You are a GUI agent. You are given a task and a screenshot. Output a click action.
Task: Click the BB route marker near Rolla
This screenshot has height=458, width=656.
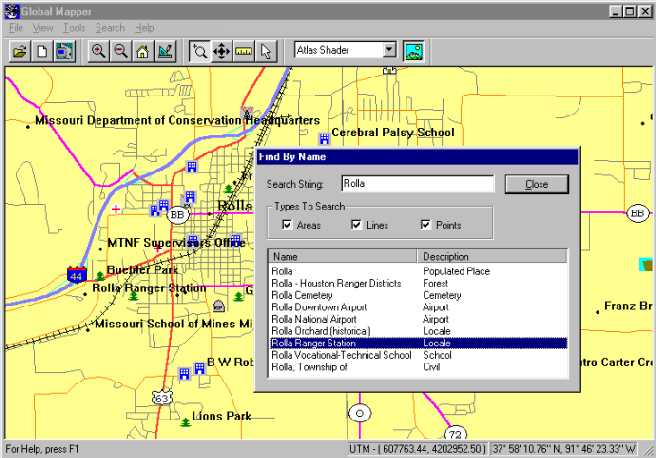pos(178,215)
